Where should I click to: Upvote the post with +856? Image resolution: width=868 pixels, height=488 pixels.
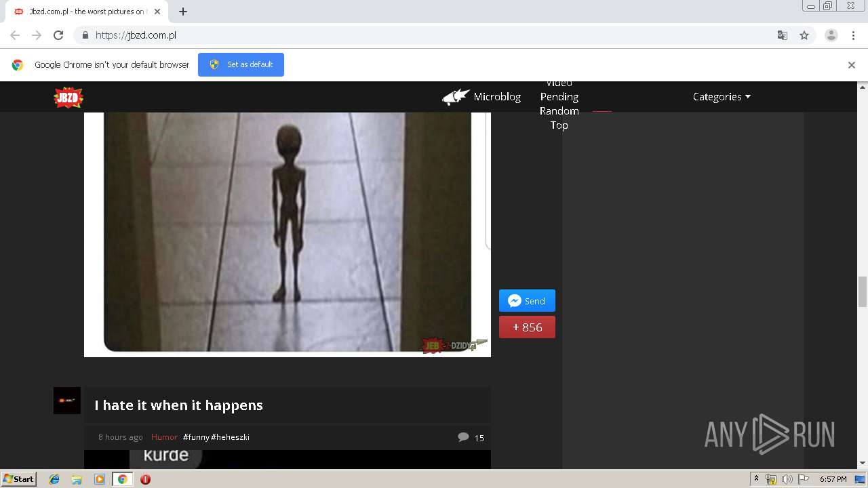[x=527, y=327]
